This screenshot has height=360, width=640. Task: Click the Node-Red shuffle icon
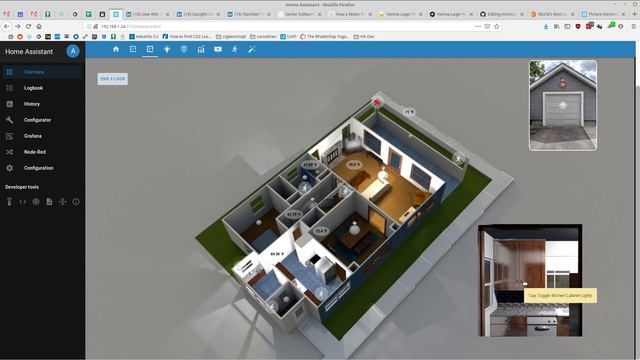[9, 152]
